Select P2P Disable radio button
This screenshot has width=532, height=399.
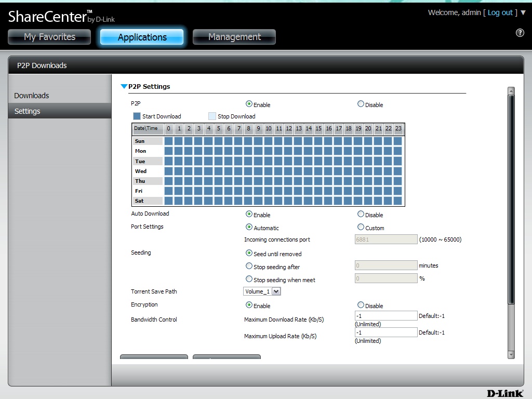pyautogui.click(x=361, y=104)
